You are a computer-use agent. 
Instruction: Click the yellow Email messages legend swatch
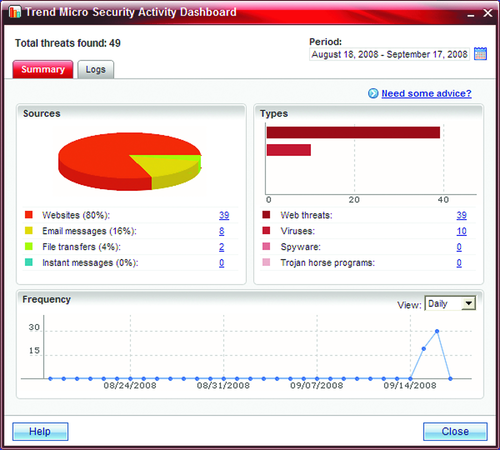pos(29,230)
